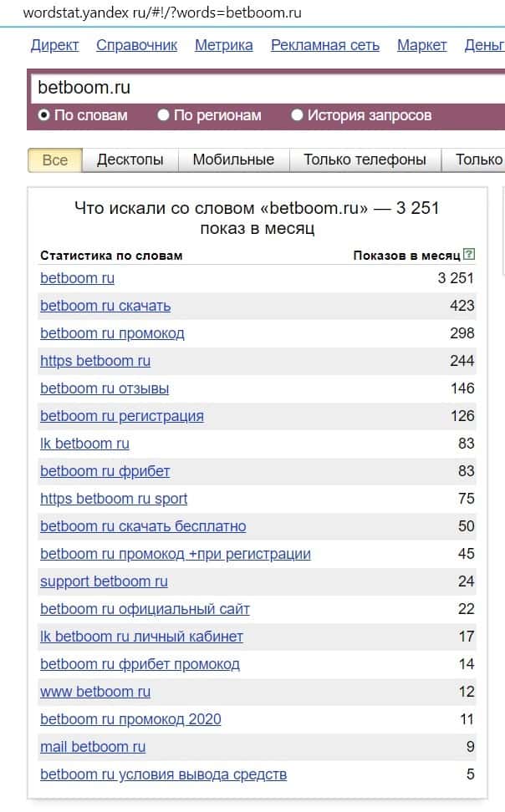Open the lk betboom ru личный кабинет link
This screenshot has width=505, height=812.
[x=141, y=637]
